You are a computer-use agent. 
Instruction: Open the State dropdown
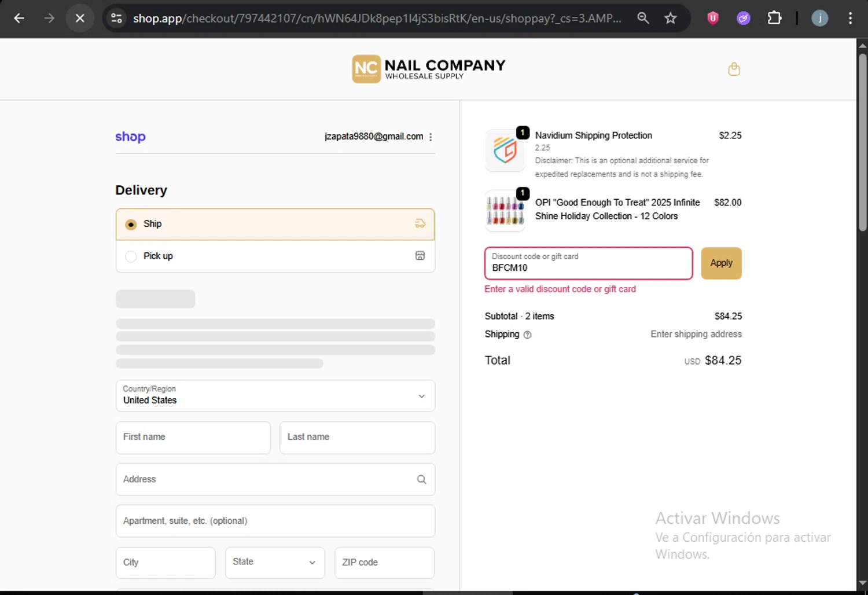tap(275, 562)
